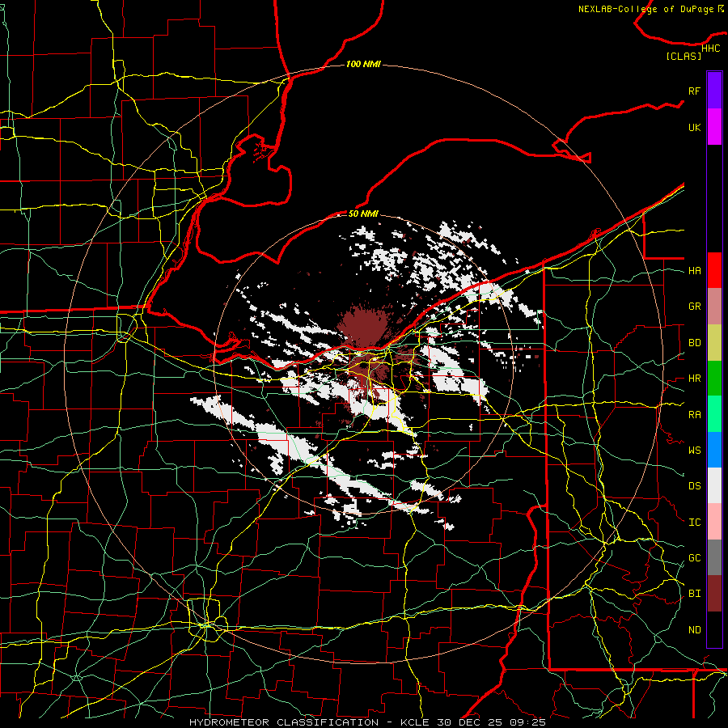Viewport: 728px width, 728px height.
Task: Click the GR pink legend swatch
Action: click(714, 307)
